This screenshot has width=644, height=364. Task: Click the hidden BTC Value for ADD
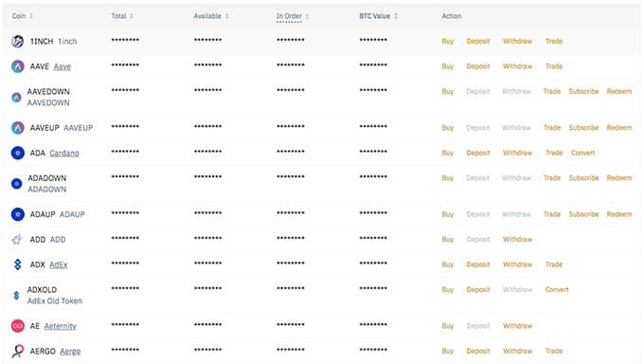click(x=373, y=238)
